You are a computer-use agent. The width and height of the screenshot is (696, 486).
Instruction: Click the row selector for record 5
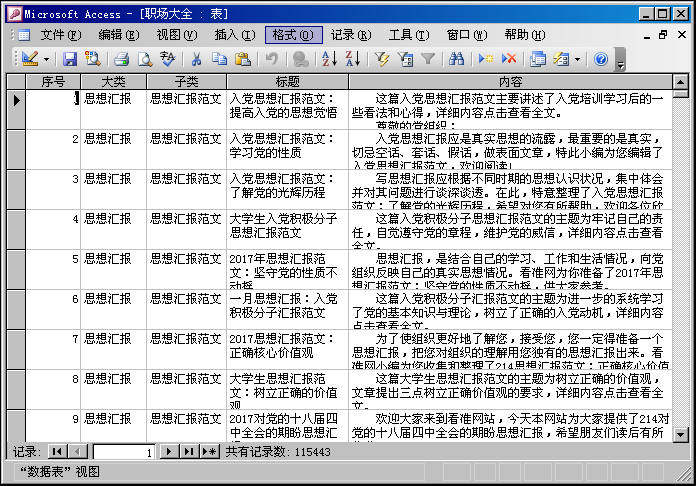pos(16,269)
